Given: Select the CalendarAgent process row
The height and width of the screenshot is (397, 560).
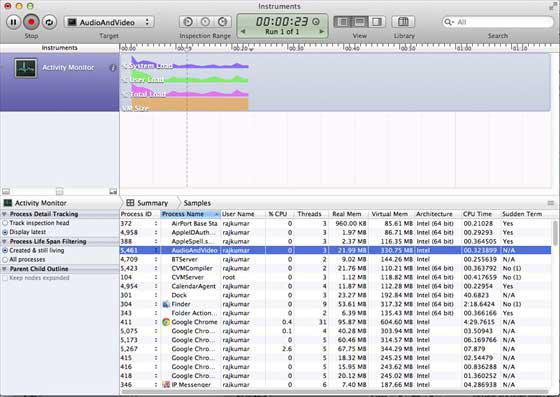Looking at the screenshot, I should (335, 286).
